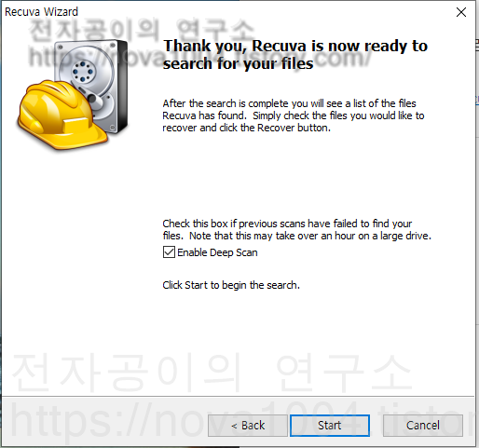Click the 'Thank you, Recuva is now ready' heading
479x448 pixels.
click(295, 55)
